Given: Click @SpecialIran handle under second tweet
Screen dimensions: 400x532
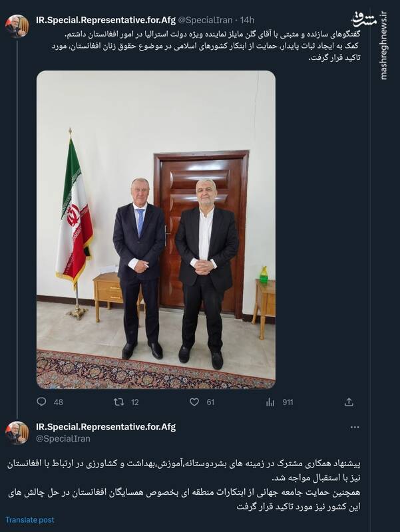Looking at the screenshot, I should [63, 438].
